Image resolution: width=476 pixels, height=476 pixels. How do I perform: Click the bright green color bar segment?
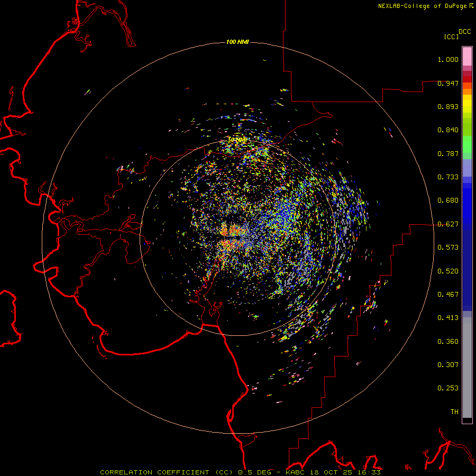pos(467,144)
